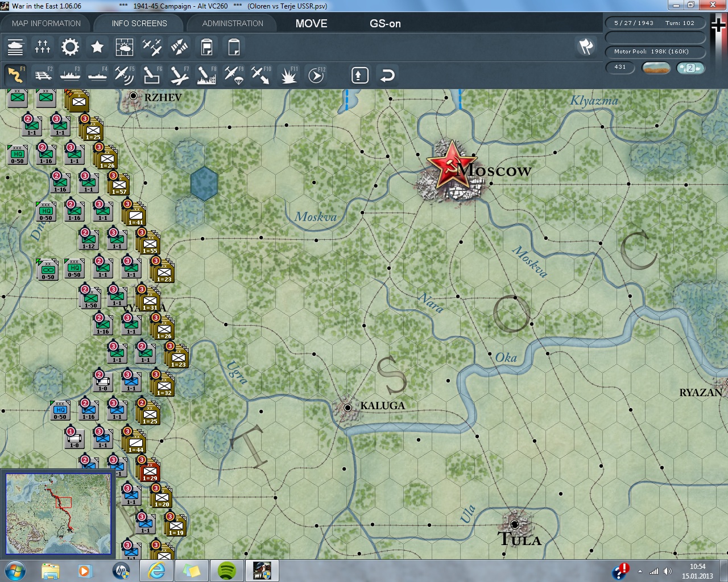Select the F10 Air transfer mode icon
The image size is (728, 582).
[261, 75]
